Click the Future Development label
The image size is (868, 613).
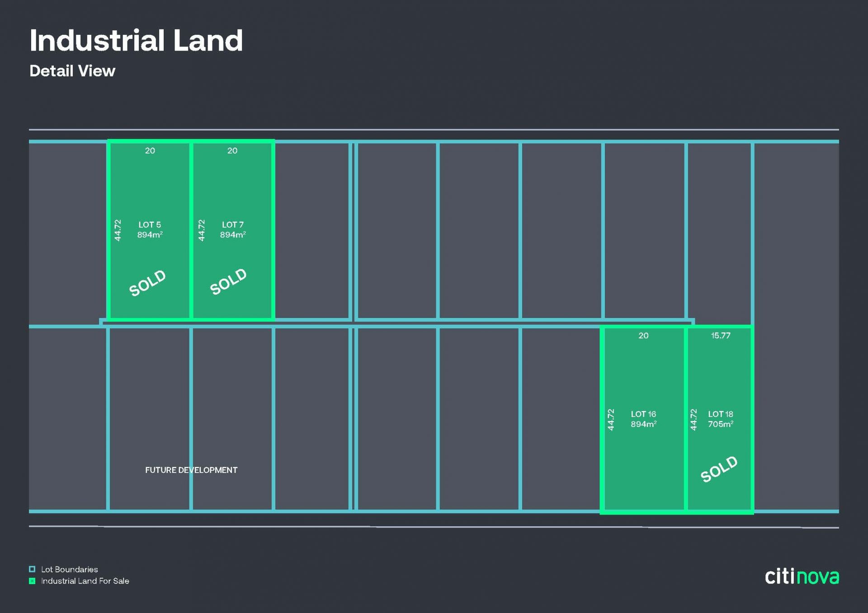pos(191,470)
